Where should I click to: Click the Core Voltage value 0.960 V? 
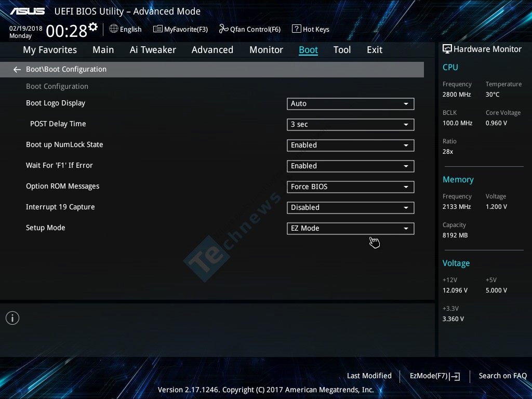[496, 123]
